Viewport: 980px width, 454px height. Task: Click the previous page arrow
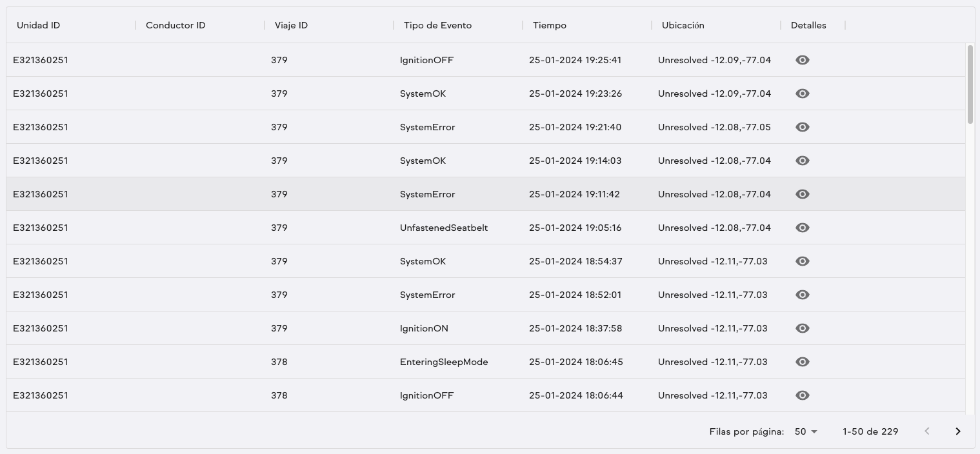click(x=926, y=431)
